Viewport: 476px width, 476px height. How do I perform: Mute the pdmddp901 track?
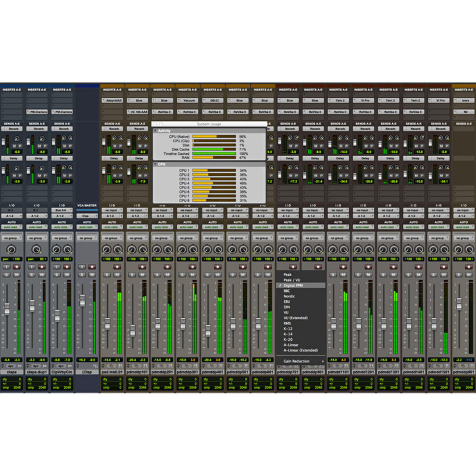point(468,275)
